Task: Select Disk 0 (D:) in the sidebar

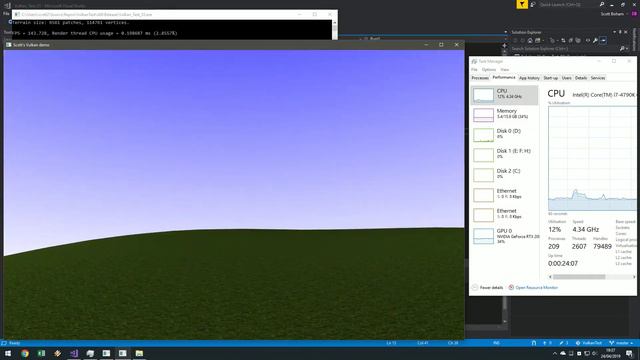Action: tap(504, 135)
